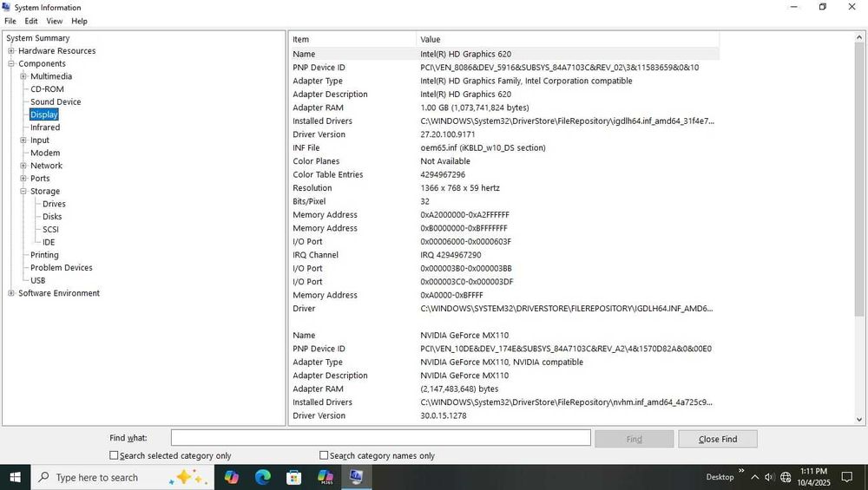The height and width of the screenshot is (490, 868).
Task: Click the Item column header
Action: [x=352, y=39]
